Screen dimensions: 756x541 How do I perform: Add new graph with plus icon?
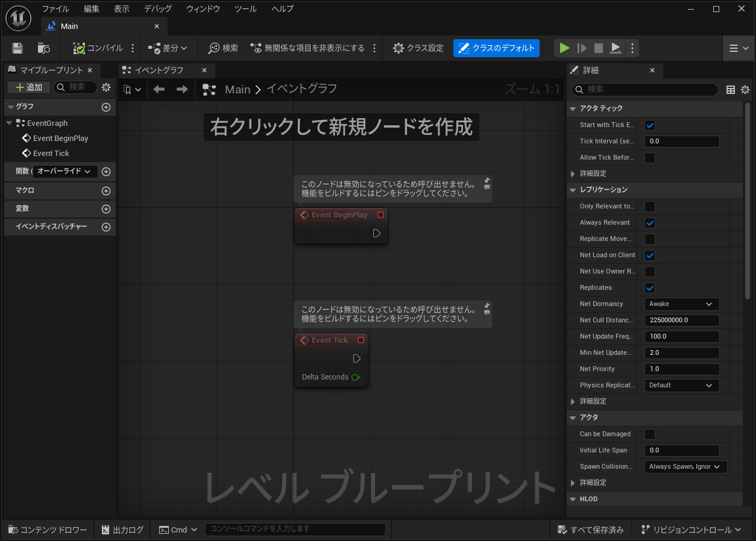pyautogui.click(x=106, y=107)
